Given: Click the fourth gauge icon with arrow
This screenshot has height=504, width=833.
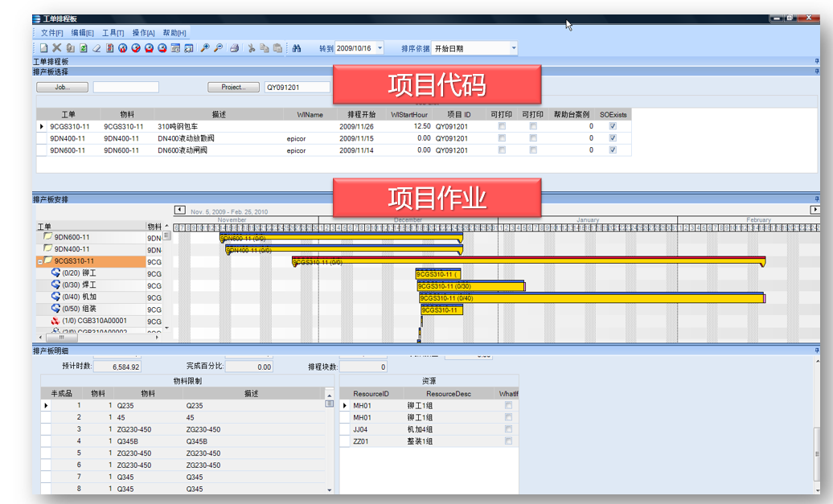Looking at the screenshot, I should point(162,48).
